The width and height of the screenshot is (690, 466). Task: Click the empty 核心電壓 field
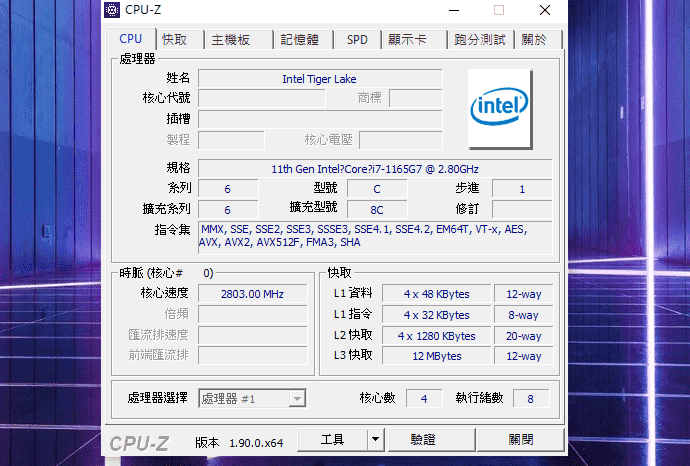pyautogui.click(x=400, y=140)
